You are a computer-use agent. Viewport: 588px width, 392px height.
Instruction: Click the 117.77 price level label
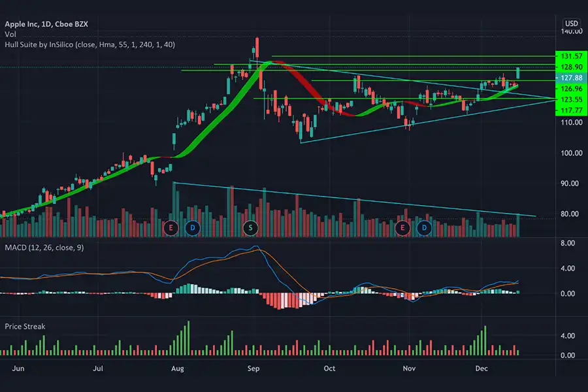pos(572,110)
